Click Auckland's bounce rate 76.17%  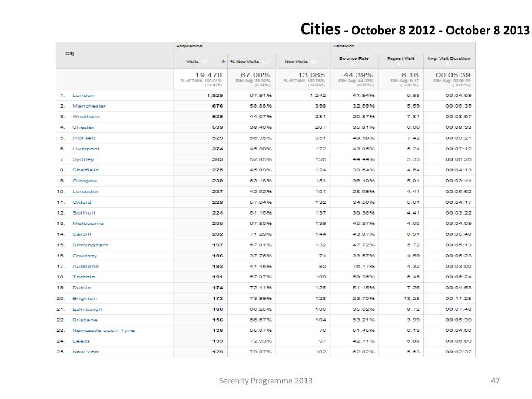[363, 267]
